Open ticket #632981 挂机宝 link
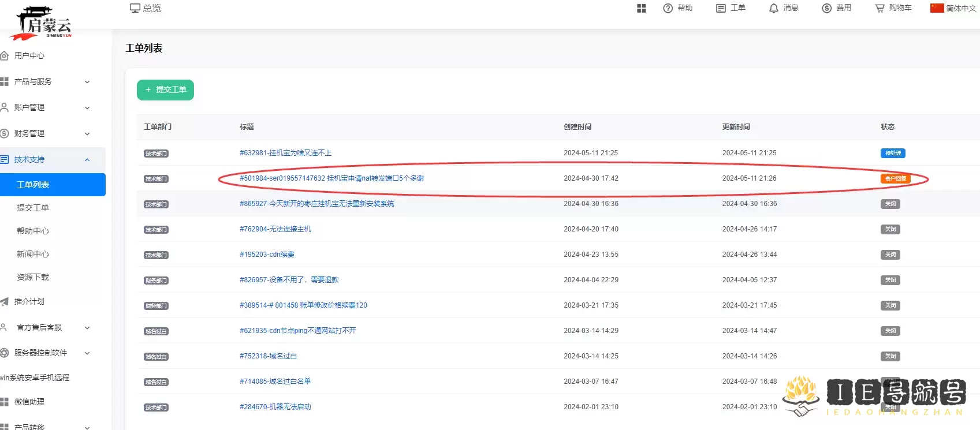Image resolution: width=980 pixels, height=430 pixels. [x=285, y=153]
